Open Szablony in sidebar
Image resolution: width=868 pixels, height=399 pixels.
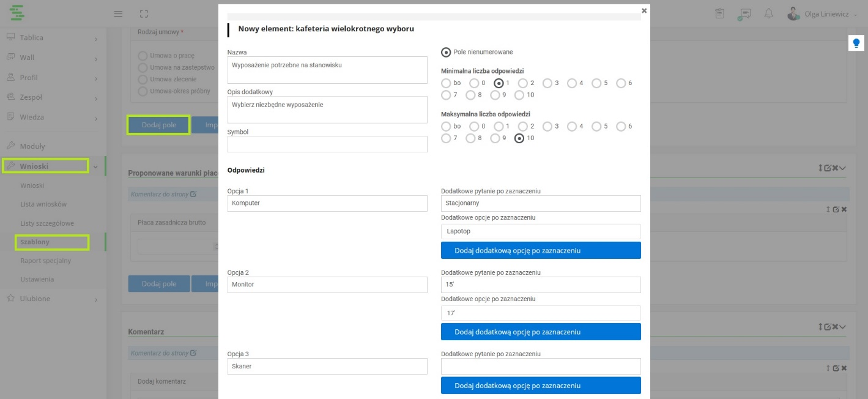(x=35, y=242)
